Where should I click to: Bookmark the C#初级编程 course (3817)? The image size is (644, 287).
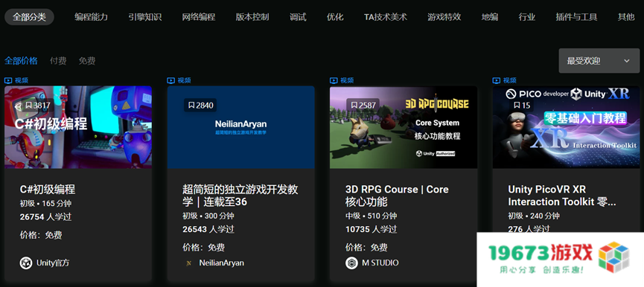click(38, 106)
